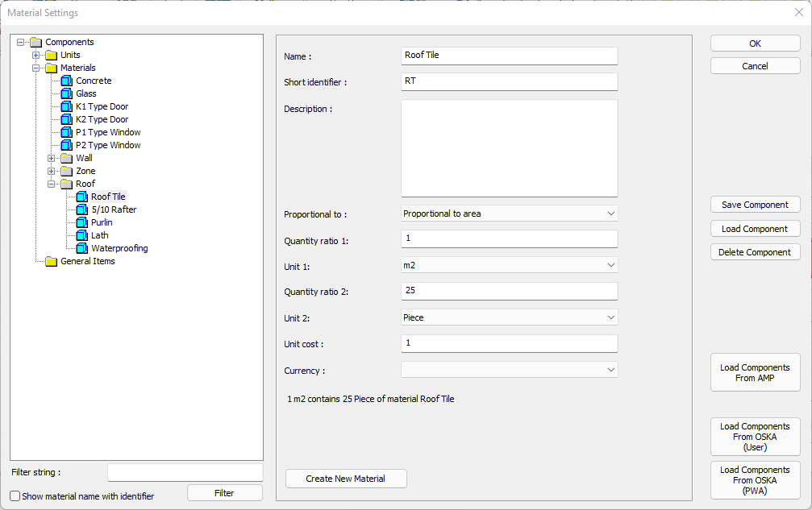Click Load Components From AMP button
The width and height of the screenshot is (812, 510).
pos(755,372)
